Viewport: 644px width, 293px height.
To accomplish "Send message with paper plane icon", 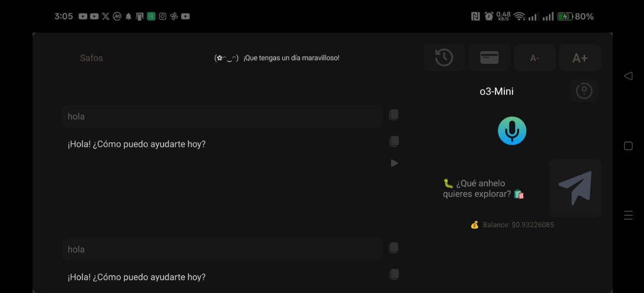I will pos(575,188).
